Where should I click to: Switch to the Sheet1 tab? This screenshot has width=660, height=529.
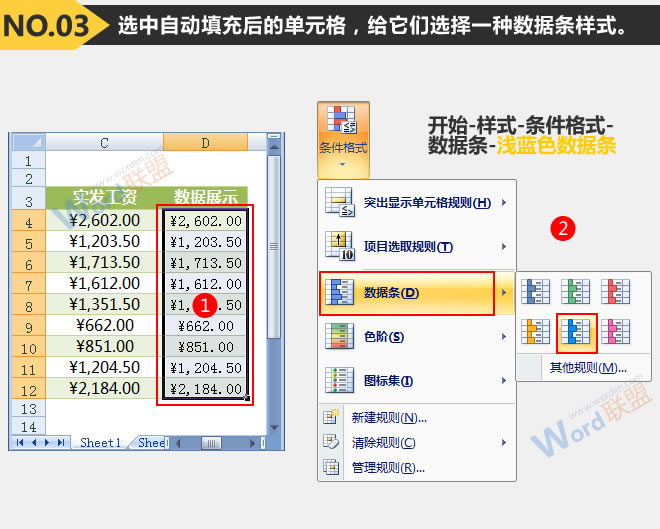(100, 443)
